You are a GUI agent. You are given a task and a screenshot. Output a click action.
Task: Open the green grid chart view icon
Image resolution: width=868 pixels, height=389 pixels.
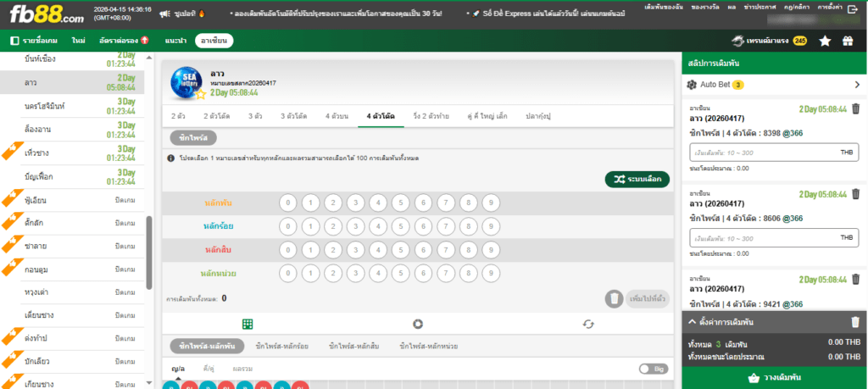point(248,325)
